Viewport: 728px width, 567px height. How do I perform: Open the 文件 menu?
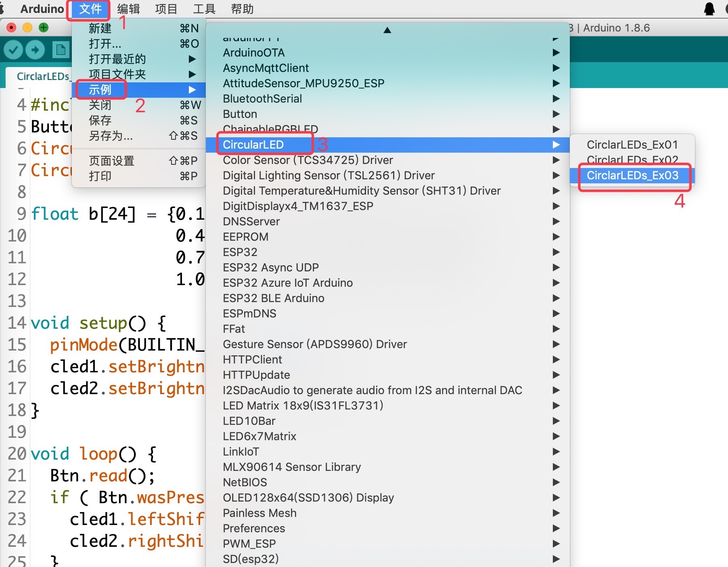(x=90, y=9)
